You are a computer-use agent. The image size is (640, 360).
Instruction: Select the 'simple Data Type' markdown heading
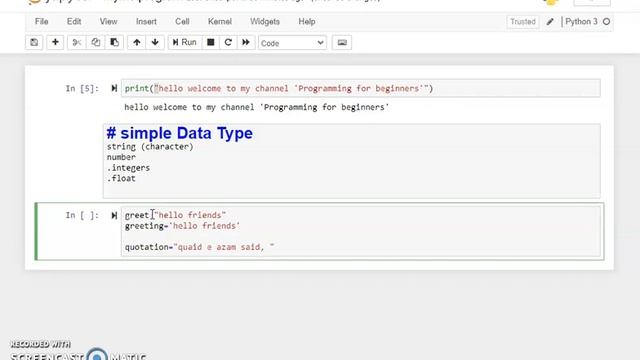180,133
